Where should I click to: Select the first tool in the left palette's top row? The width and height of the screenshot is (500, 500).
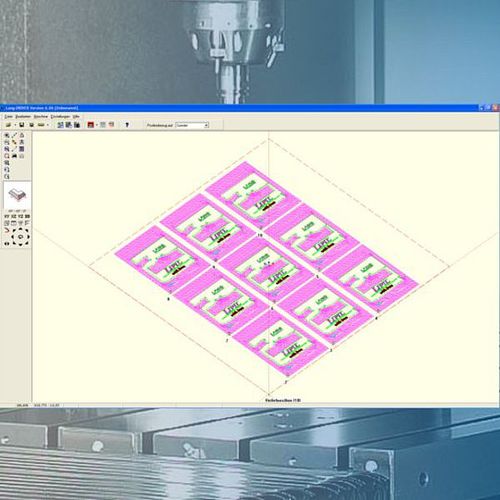pos(7,135)
